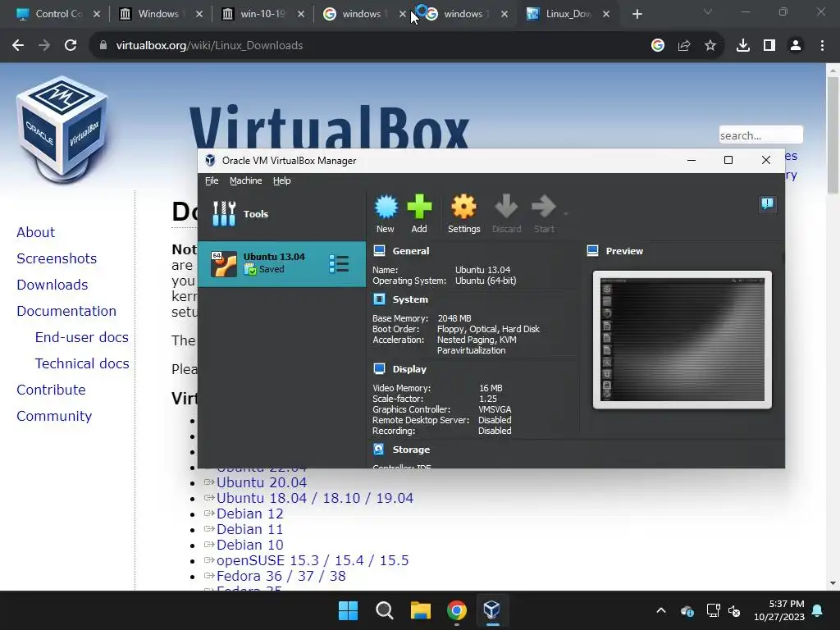Switch to the win-10-19 browser tab

[x=263, y=14]
